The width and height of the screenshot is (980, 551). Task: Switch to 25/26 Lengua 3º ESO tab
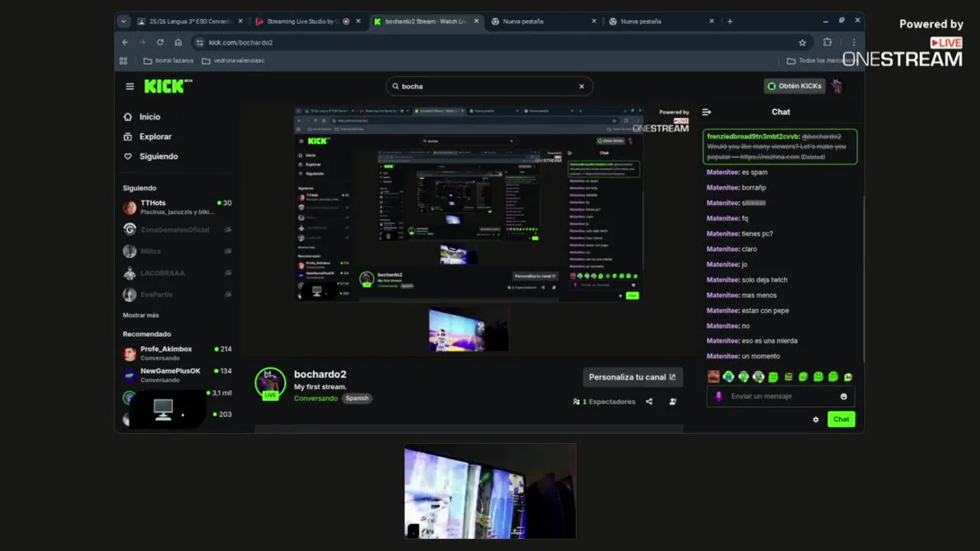(x=190, y=21)
